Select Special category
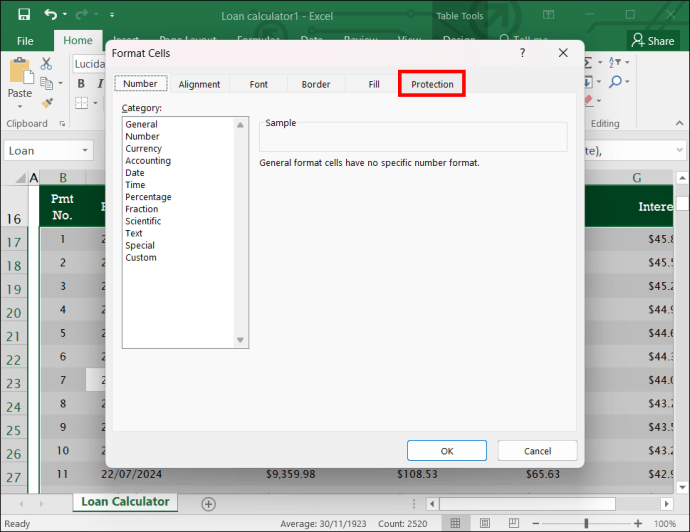This screenshot has width=690, height=532. click(x=140, y=245)
